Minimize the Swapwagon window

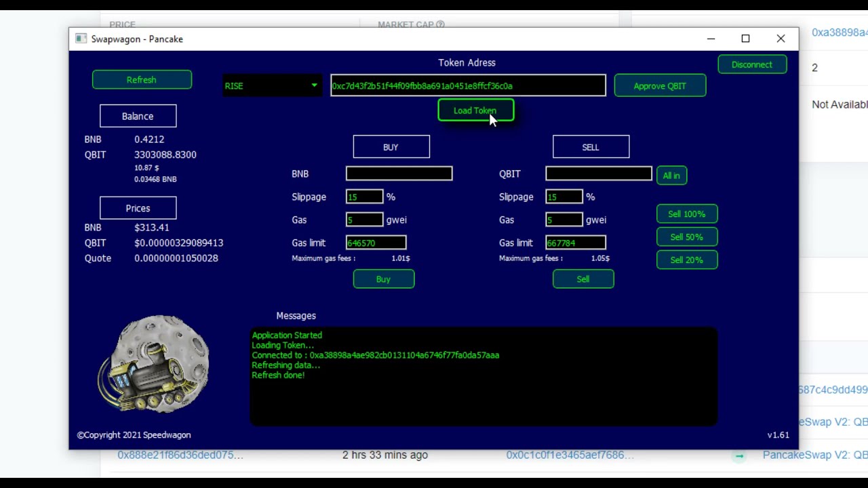(711, 39)
